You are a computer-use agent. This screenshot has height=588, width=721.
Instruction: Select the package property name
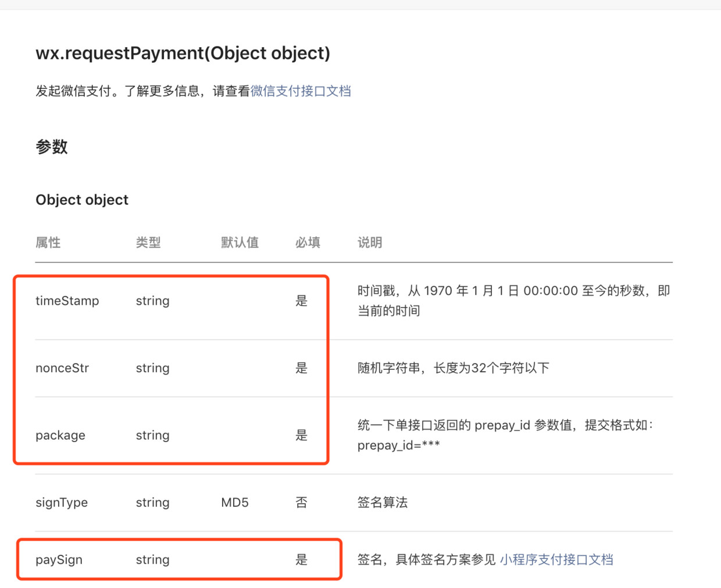(x=60, y=436)
